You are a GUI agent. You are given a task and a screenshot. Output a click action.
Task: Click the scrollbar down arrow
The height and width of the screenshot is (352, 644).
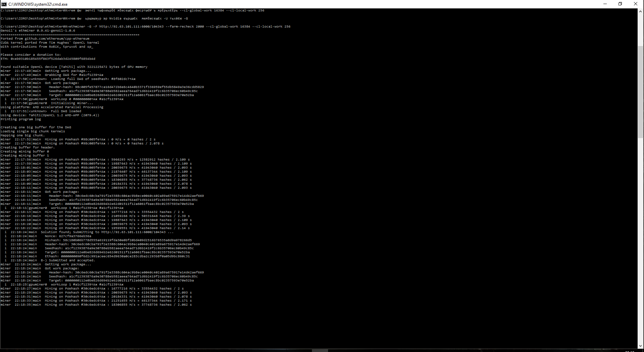pos(640,346)
